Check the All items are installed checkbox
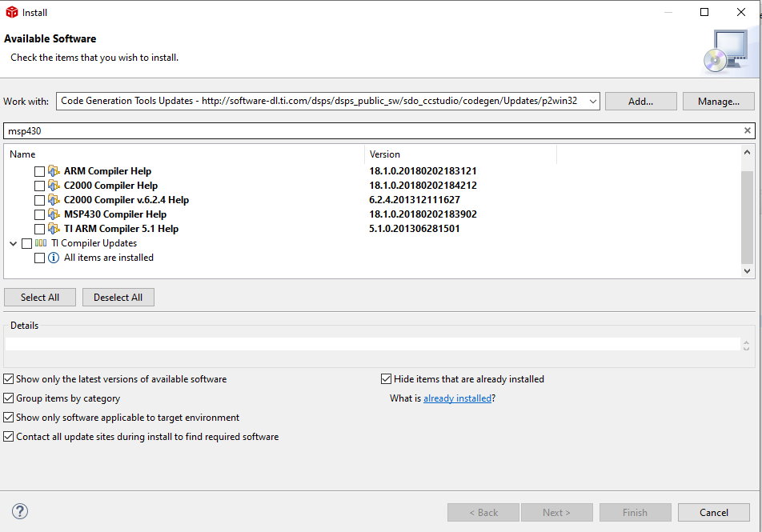This screenshot has height=532, width=762. [39, 258]
